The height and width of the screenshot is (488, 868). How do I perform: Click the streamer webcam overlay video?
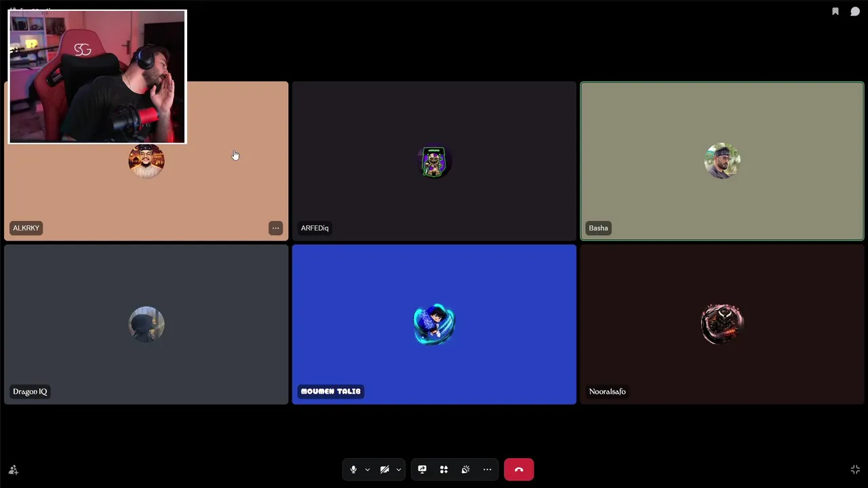(x=97, y=77)
